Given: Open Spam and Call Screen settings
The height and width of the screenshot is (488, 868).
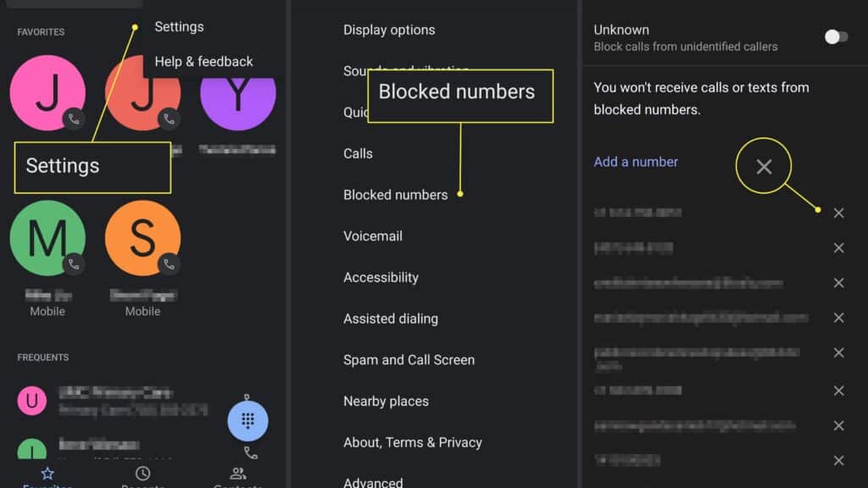Looking at the screenshot, I should click(x=409, y=359).
